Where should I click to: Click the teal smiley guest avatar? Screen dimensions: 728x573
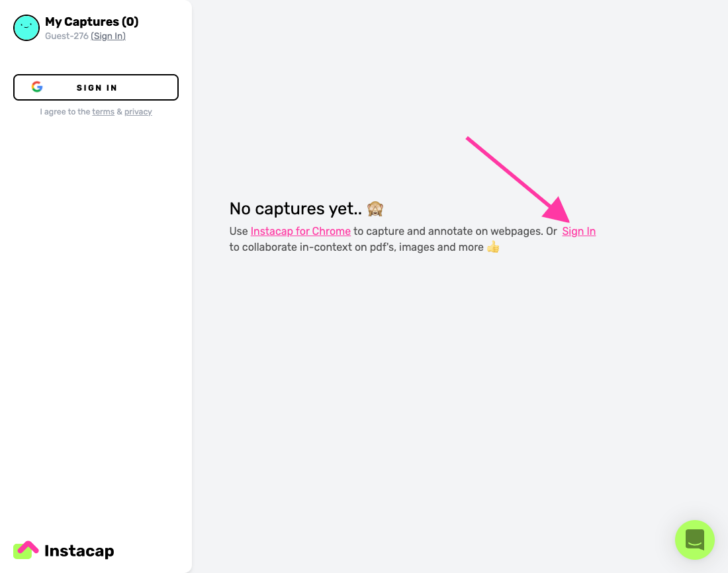[26, 28]
